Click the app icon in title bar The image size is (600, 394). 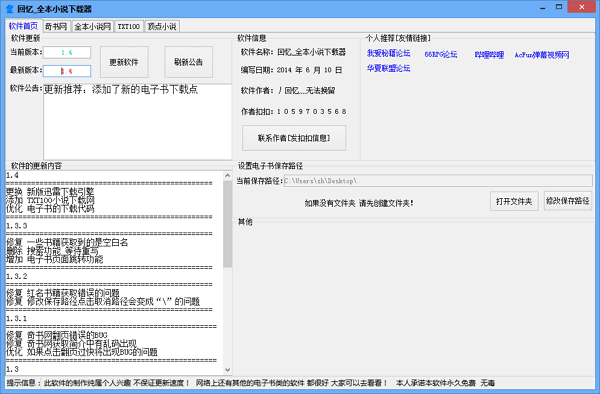(10, 8)
